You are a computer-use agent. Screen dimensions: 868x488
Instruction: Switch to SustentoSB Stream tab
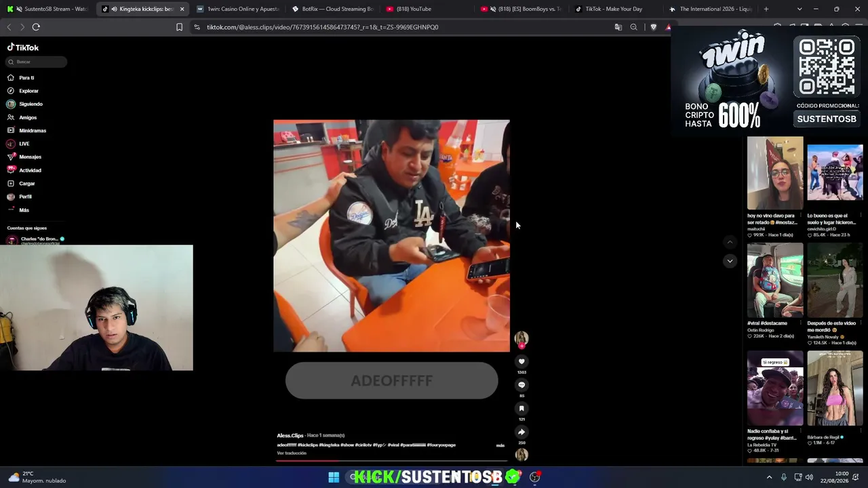coord(46,9)
